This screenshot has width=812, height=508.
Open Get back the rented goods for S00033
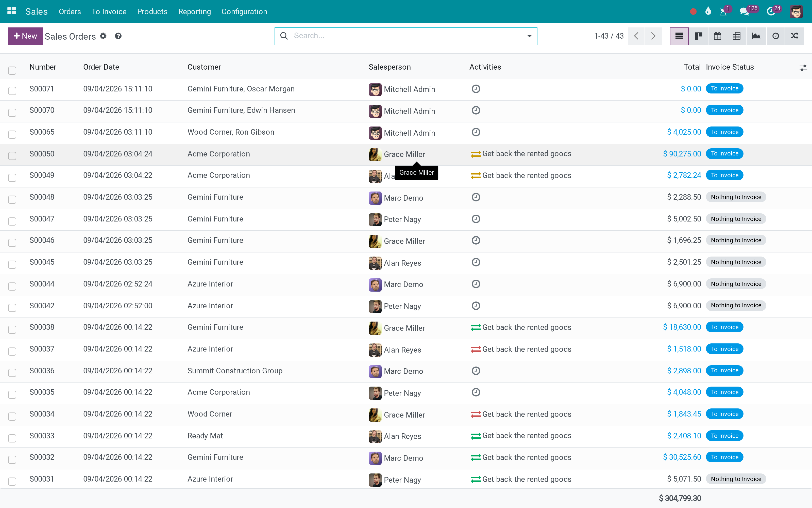[x=527, y=435]
